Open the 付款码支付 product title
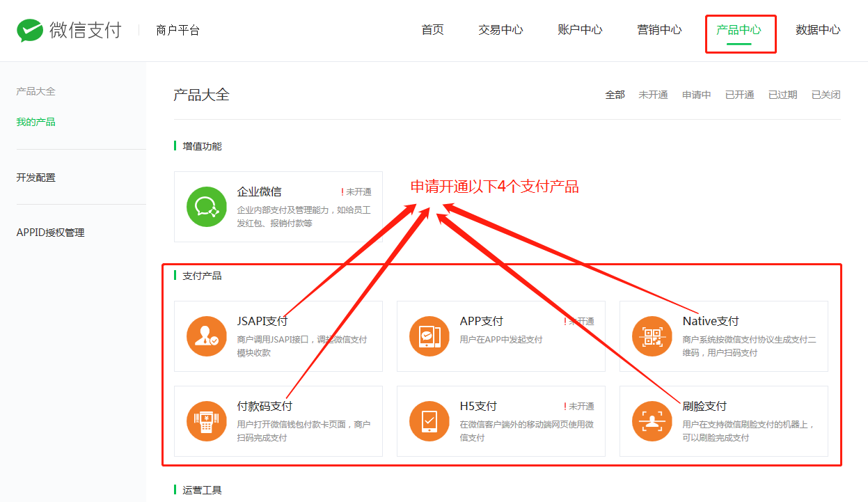868x502 pixels. tap(265, 406)
